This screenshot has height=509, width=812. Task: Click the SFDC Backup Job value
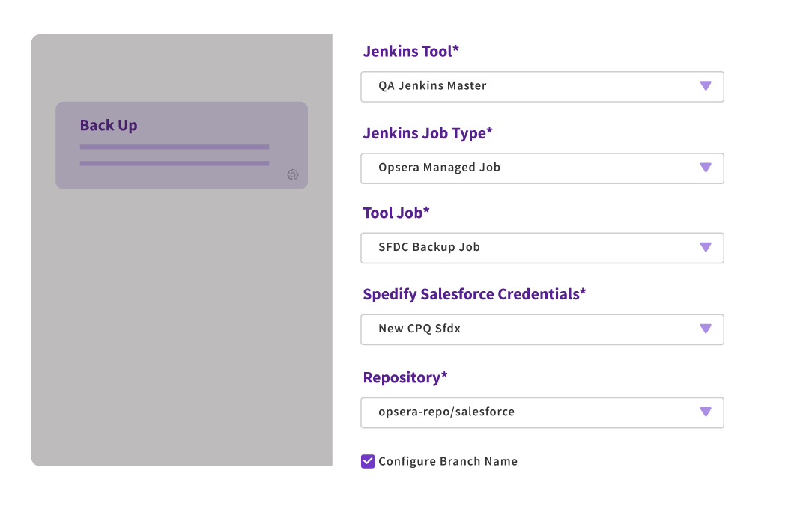click(x=428, y=247)
